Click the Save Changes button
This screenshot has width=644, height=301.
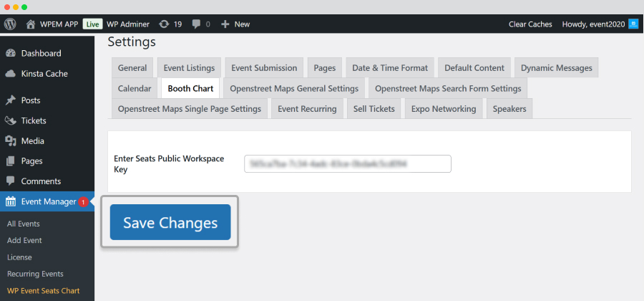coord(170,222)
